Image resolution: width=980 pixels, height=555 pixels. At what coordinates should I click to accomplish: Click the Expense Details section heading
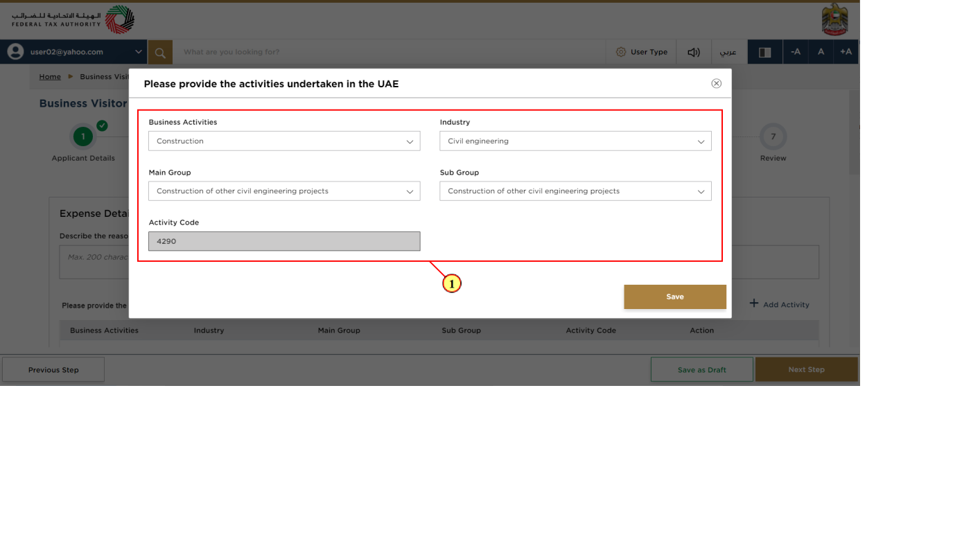click(94, 214)
